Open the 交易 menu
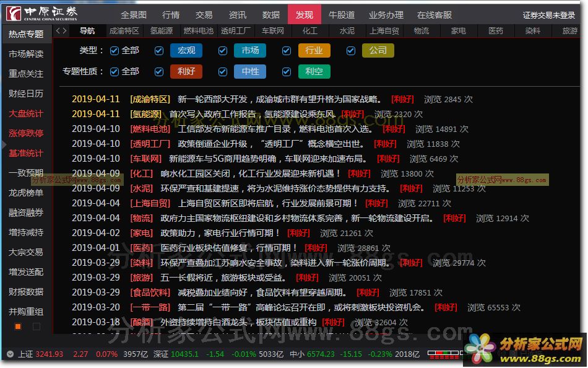 click(x=204, y=15)
